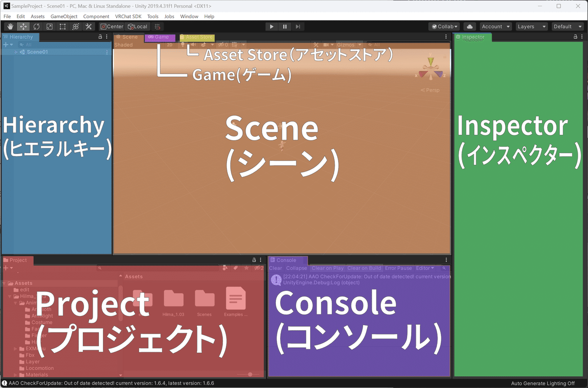Select the Hand tool
Screen dimensions: 588x388
tap(10, 26)
